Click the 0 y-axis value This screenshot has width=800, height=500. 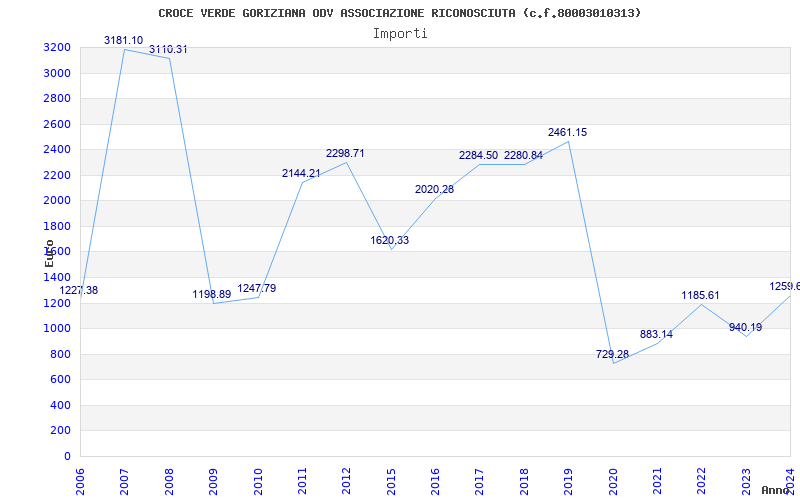68,457
